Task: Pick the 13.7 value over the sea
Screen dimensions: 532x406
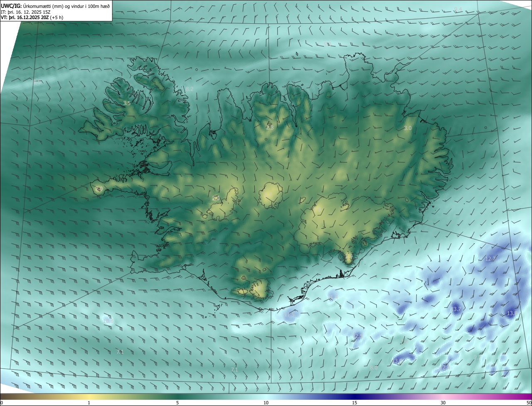Action: (456, 309)
